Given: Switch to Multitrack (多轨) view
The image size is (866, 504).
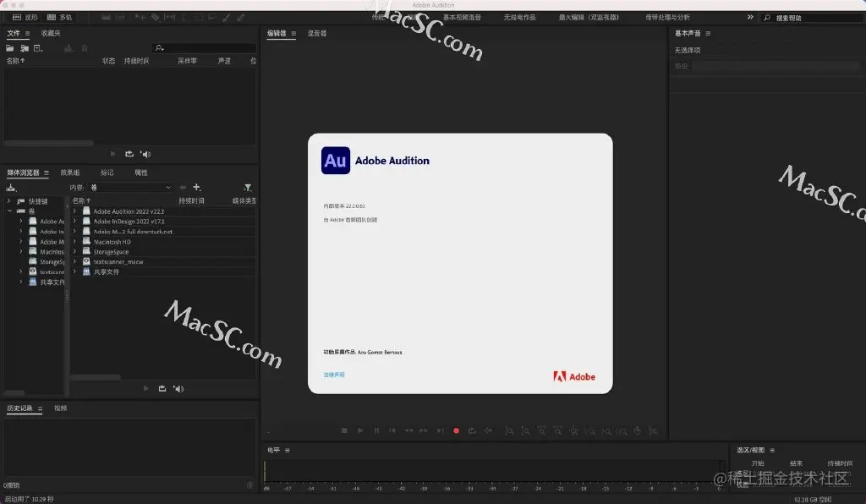Looking at the screenshot, I should pyautogui.click(x=60, y=18).
